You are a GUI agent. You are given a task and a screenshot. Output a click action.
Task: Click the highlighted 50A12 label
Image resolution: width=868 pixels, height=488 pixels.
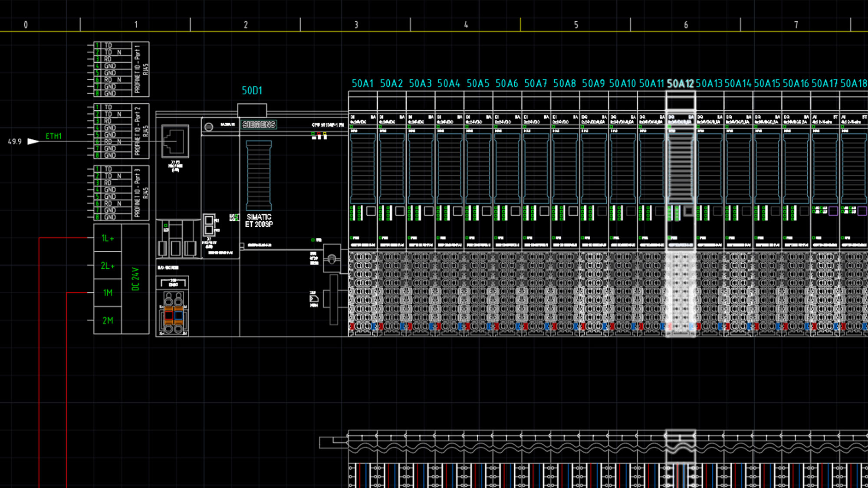(x=680, y=83)
